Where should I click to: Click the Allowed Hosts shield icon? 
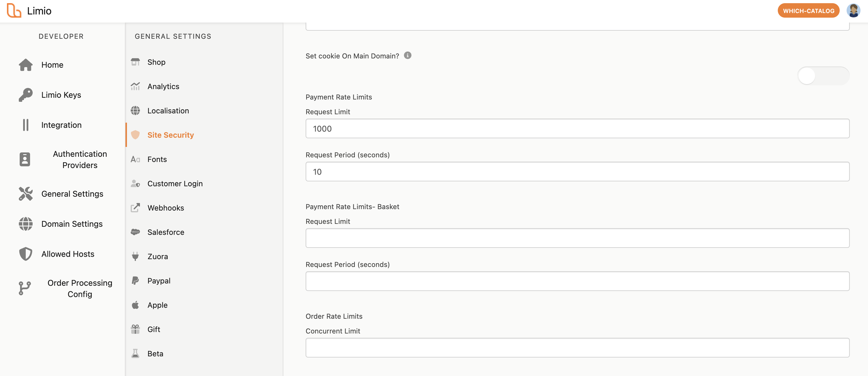pyautogui.click(x=26, y=254)
